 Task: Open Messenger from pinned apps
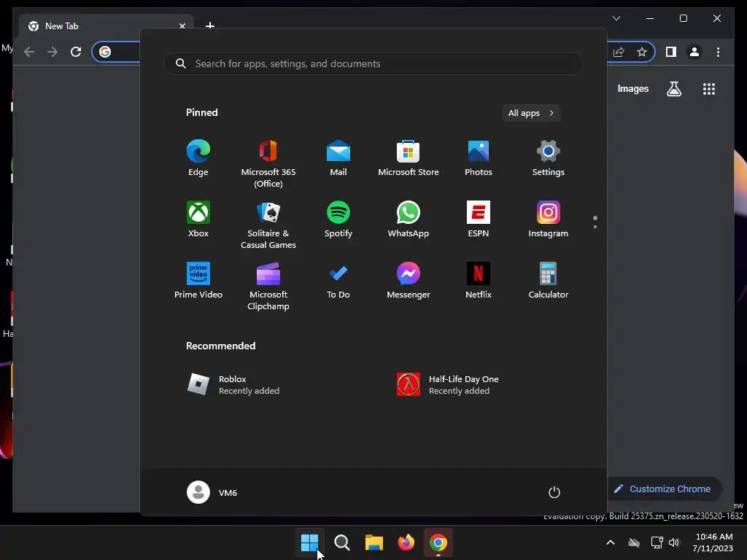[x=409, y=281]
